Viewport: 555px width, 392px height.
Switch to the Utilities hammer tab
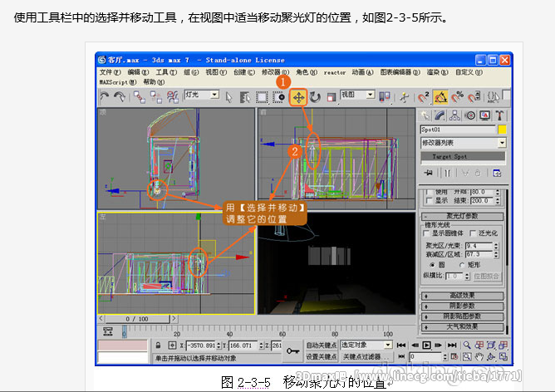click(x=499, y=115)
